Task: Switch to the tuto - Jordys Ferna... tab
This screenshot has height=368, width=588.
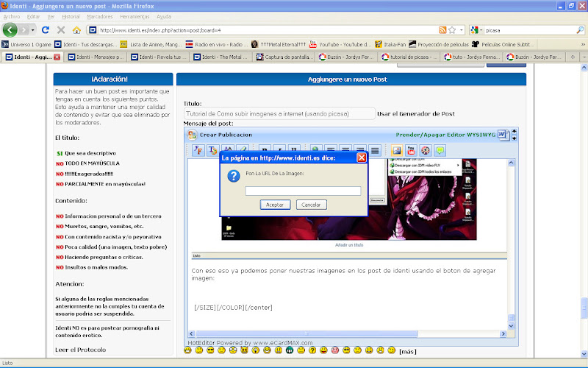Action: 473,57
